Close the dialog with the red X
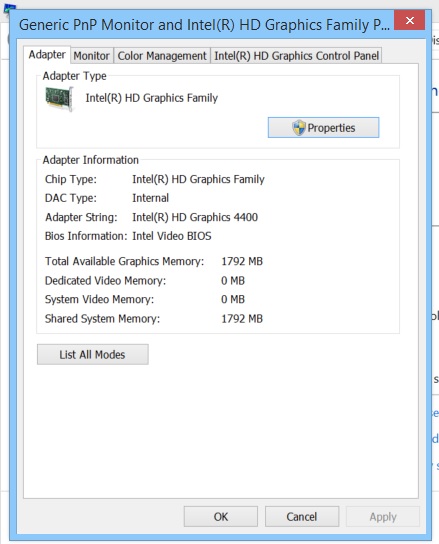Image resolution: width=439 pixels, height=544 pixels. click(410, 20)
